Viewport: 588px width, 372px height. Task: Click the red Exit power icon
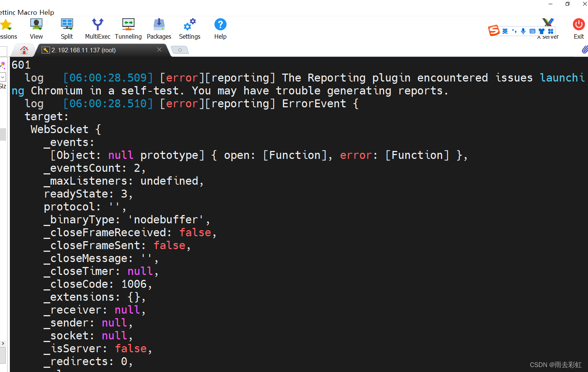579,25
